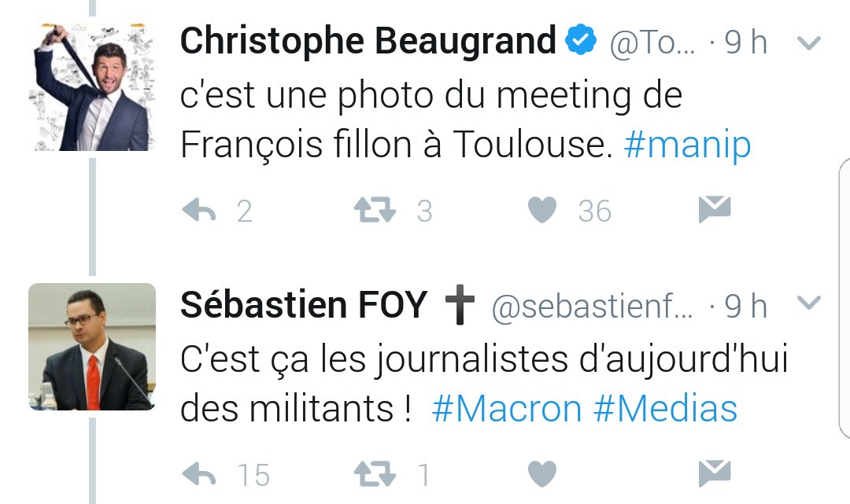Click the Christophe Beaugrand display name

click(368, 42)
